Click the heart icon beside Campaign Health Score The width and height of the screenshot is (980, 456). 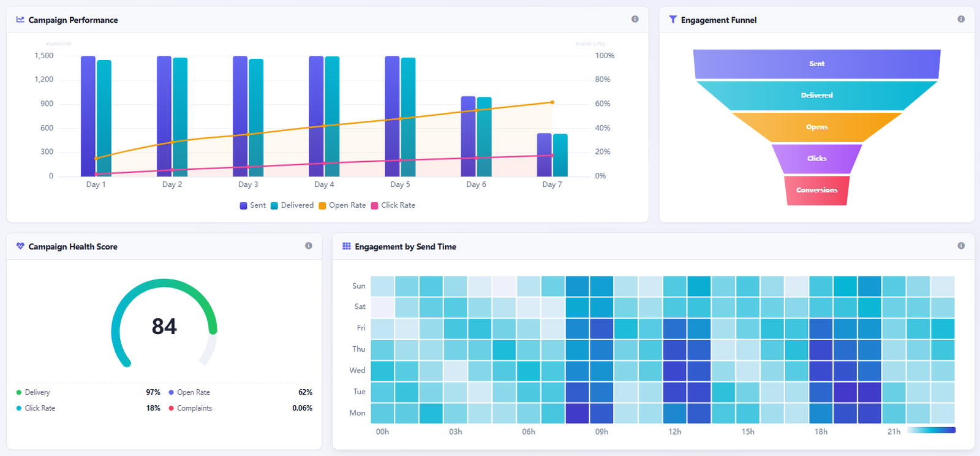pos(20,246)
